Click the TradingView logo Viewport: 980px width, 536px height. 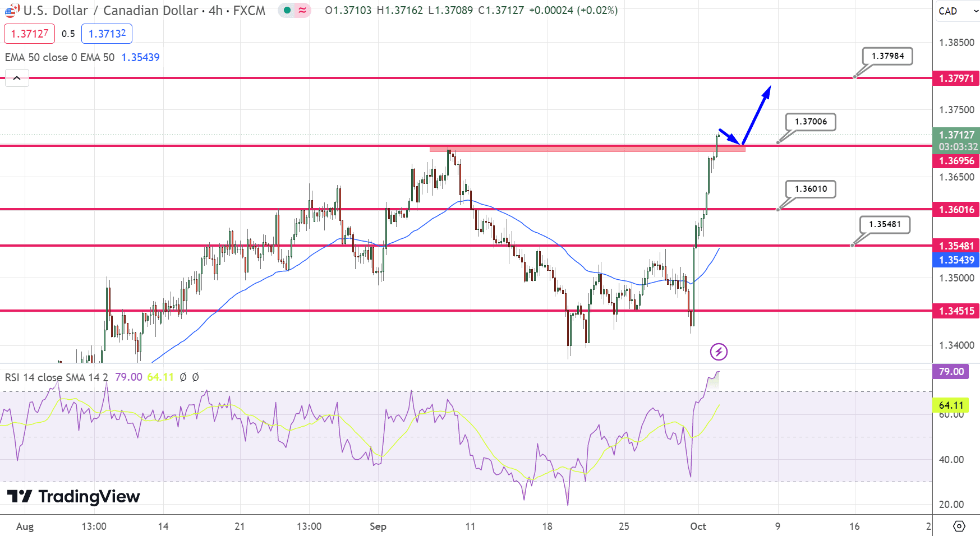click(x=73, y=496)
